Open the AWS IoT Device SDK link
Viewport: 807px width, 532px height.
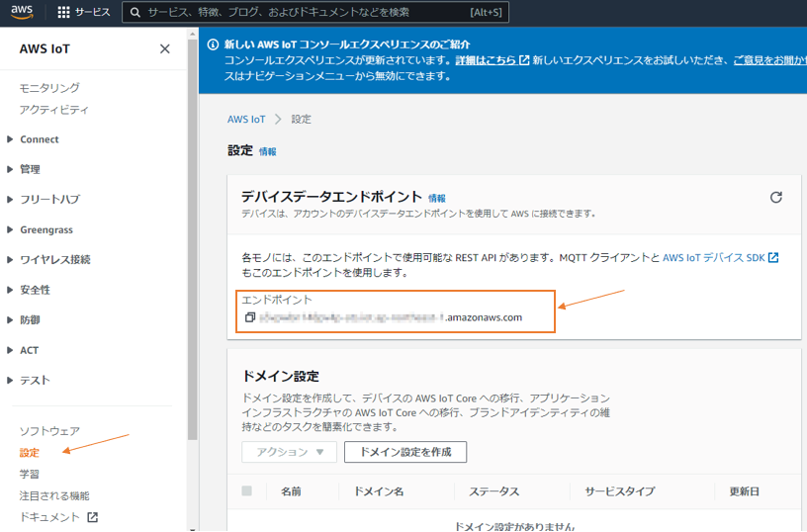tap(720, 257)
